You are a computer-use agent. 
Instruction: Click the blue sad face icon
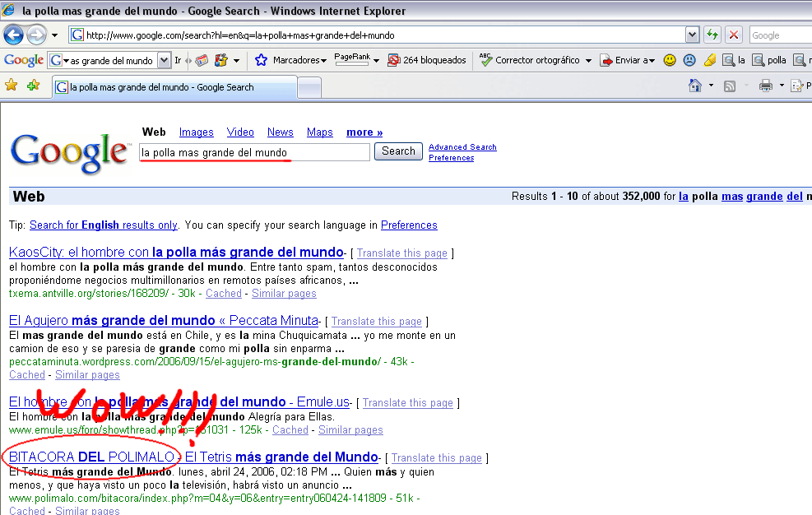689,60
